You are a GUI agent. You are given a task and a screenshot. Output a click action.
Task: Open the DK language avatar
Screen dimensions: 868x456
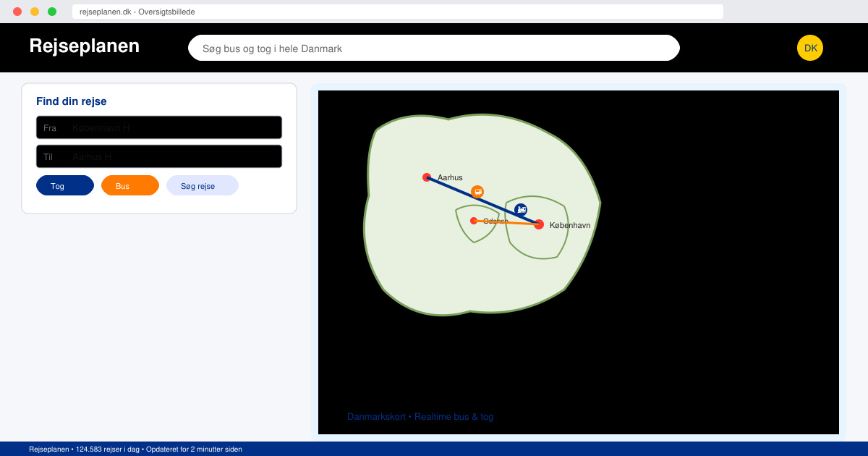(x=810, y=48)
